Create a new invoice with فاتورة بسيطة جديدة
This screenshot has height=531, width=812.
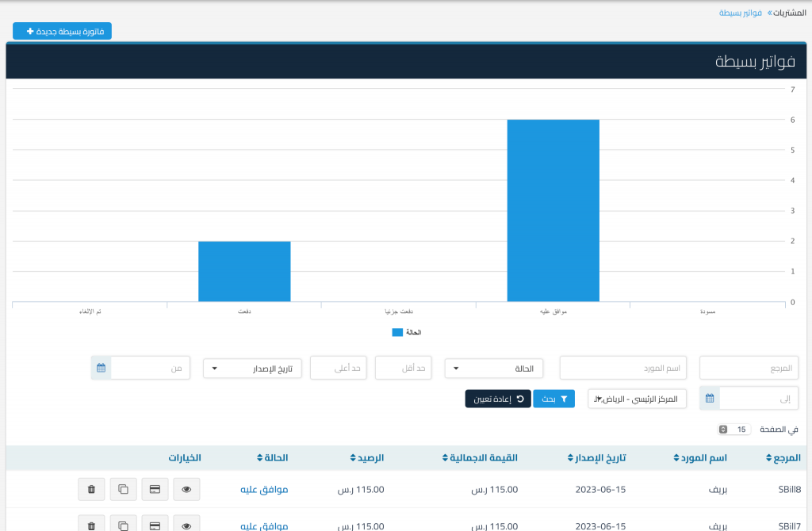(63, 31)
